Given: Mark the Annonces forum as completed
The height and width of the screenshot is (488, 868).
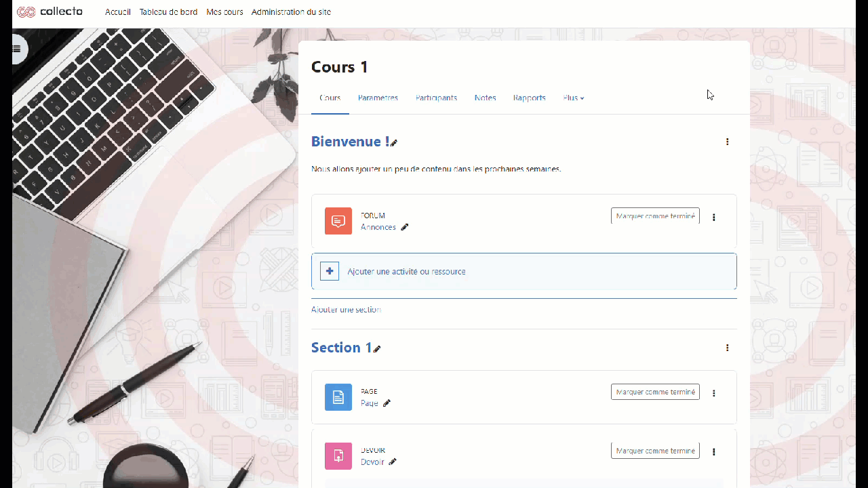Looking at the screenshot, I should point(654,216).
